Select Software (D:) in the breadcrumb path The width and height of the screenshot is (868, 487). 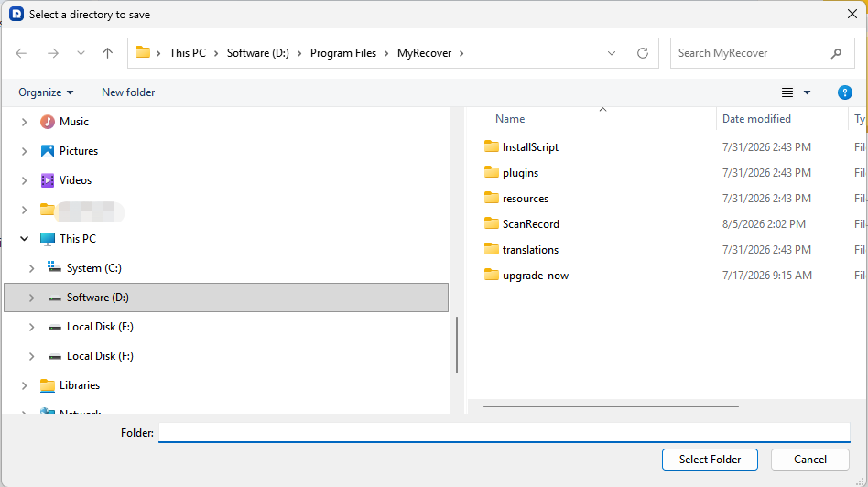258,53
